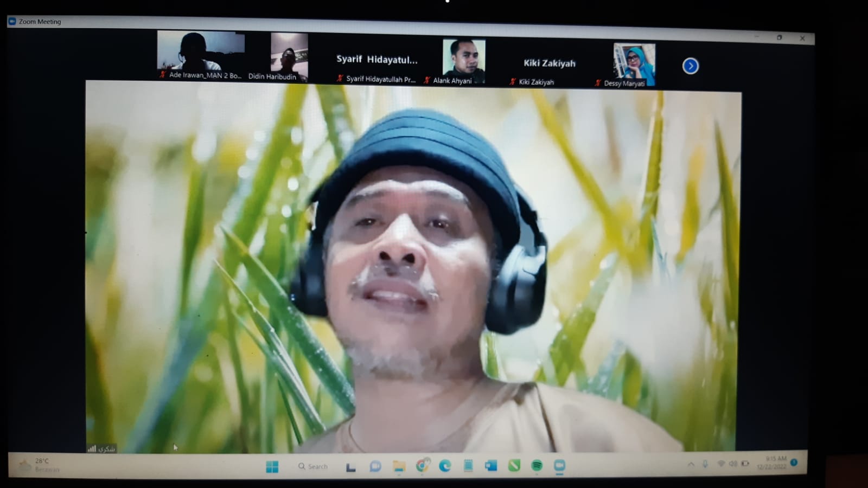This screenshot has height=488, width=868.
Task: Click muted mic icon beside Ade Irawan
Action: click(162, 74)
